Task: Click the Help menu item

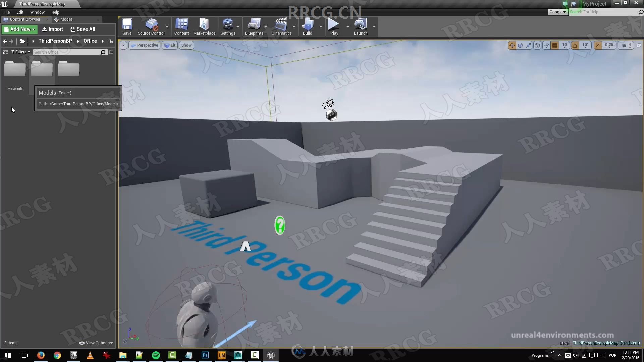Action: [56, 12]
